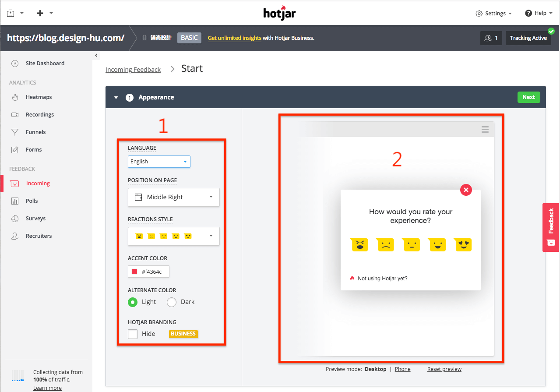
Task: Check the Hide Hotjar branding checkbox
Action: (133, 334)
